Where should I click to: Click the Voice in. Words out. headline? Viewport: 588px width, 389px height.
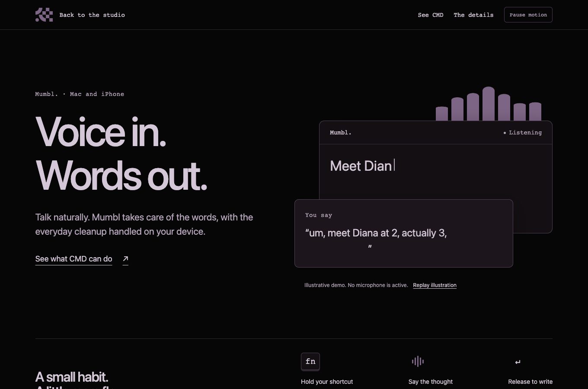tap(121, 153)
